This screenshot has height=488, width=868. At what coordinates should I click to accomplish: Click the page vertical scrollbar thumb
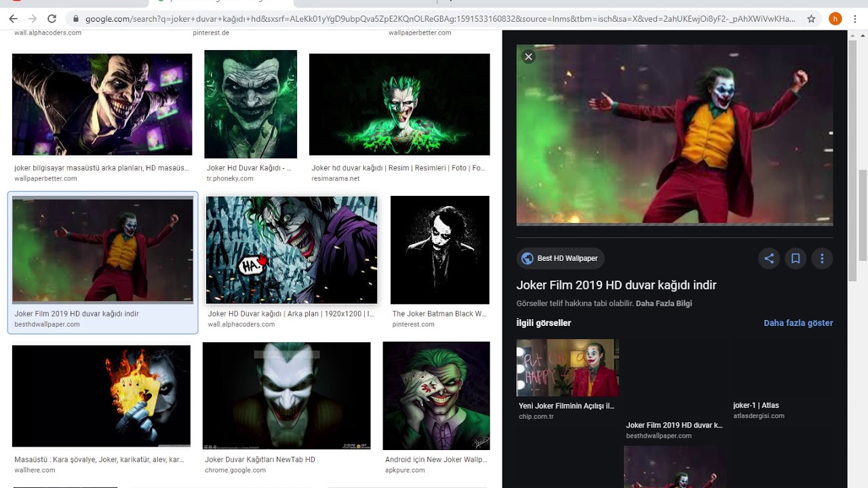[x=863, y=215]
